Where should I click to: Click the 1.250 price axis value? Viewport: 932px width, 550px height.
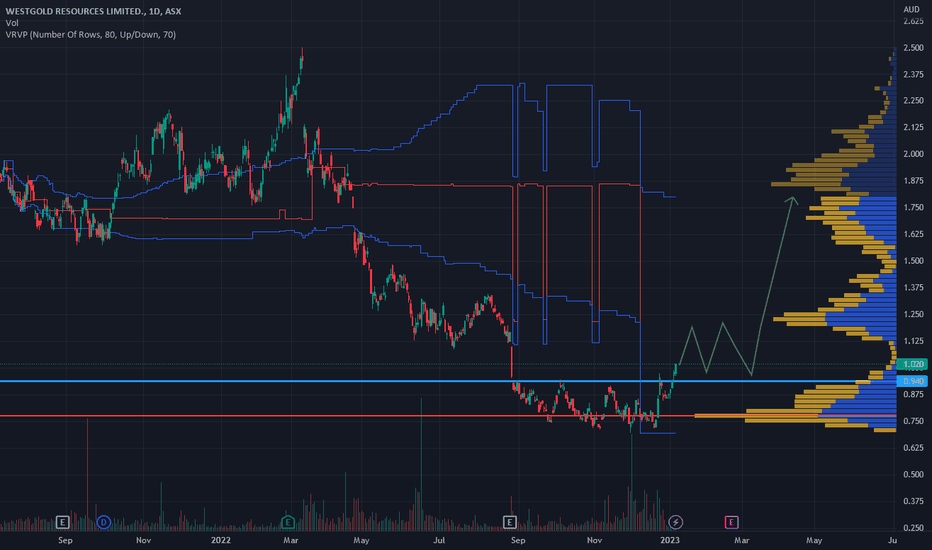(x=913, y=314)
